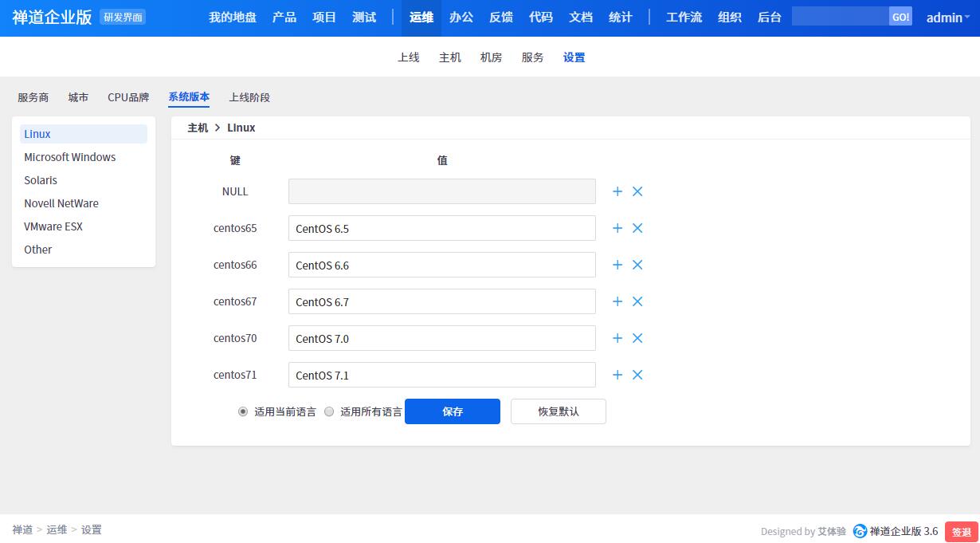Open 办公 in top navigation
Screen dimensions: 980x543
click(x=461, y=18)
